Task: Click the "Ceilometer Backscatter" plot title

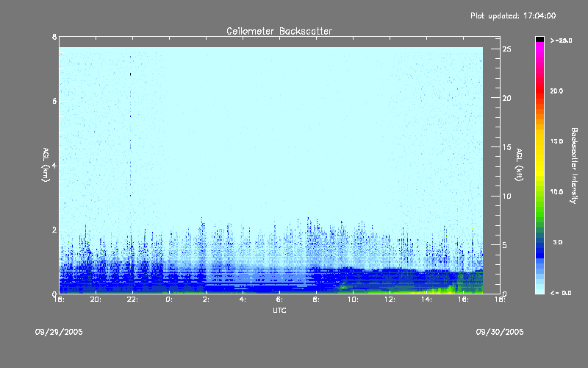Action: 279,31
